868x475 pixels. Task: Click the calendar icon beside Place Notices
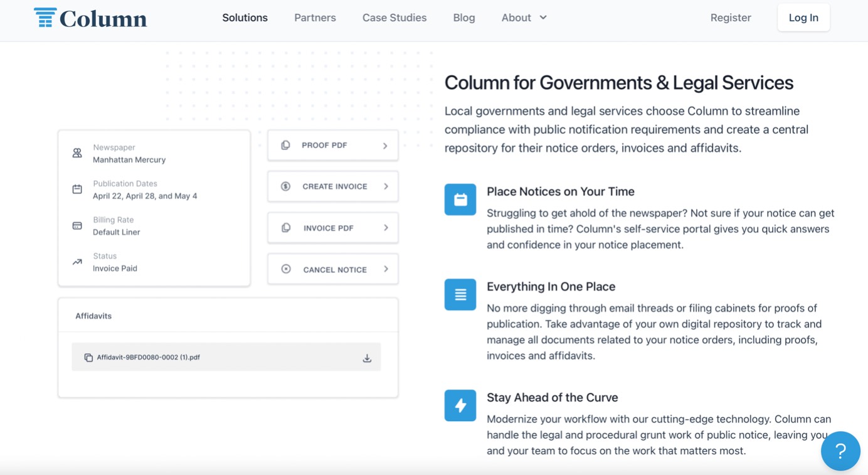pyautogui.click(x=460, y=200)
